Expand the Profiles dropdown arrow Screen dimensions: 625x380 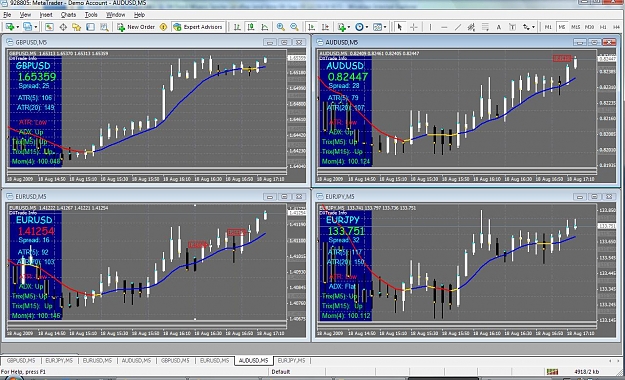(35, 27)
